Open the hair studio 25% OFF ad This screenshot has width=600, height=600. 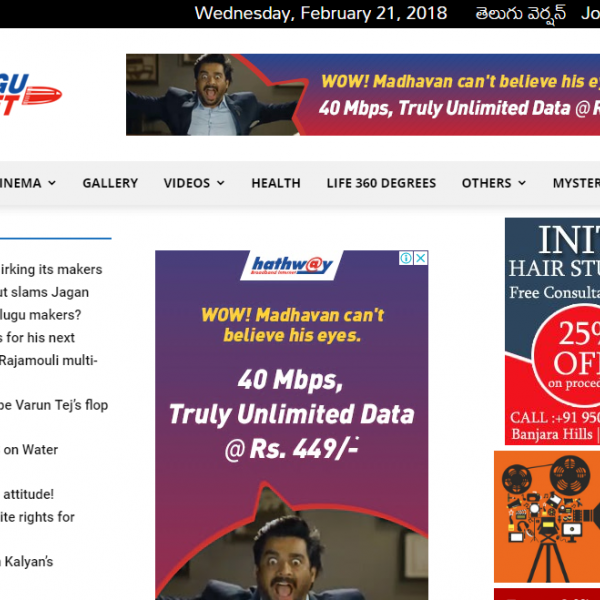[x=552, y=330]
